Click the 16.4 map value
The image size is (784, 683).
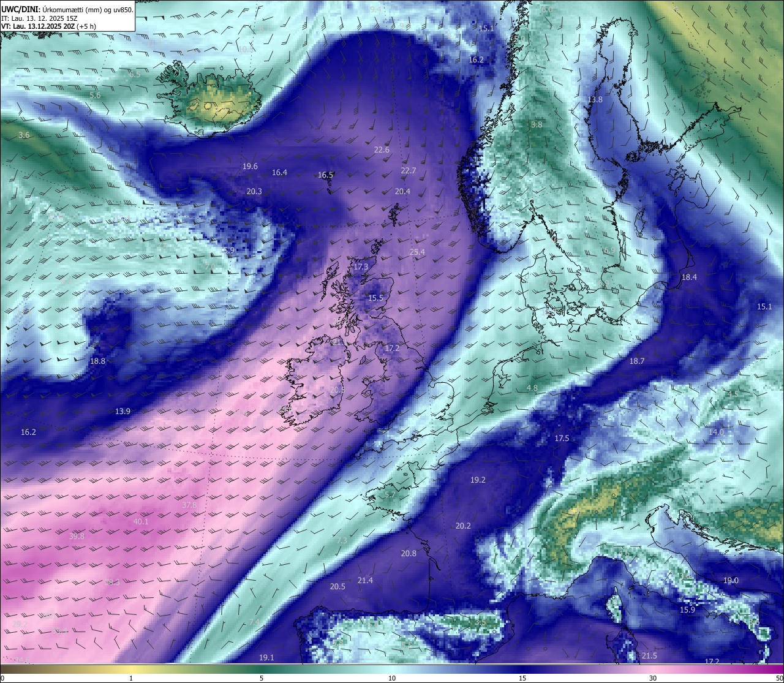point(279,173)
